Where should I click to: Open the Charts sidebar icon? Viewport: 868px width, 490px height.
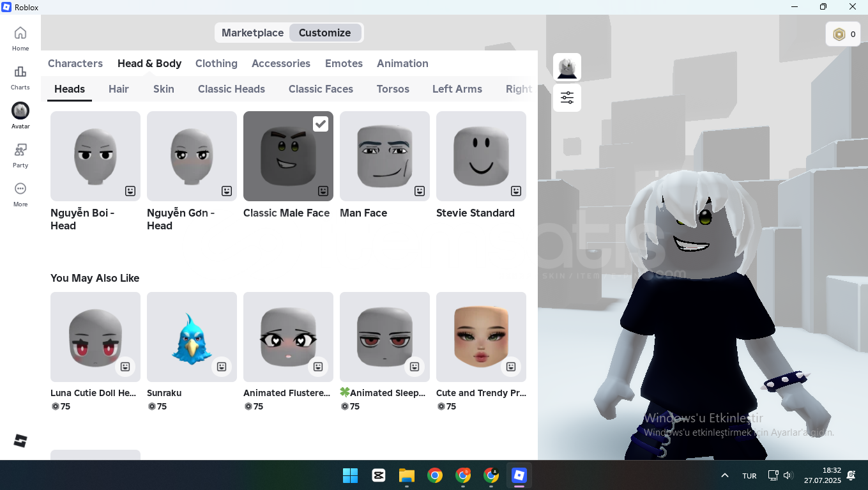coord(20,77)
